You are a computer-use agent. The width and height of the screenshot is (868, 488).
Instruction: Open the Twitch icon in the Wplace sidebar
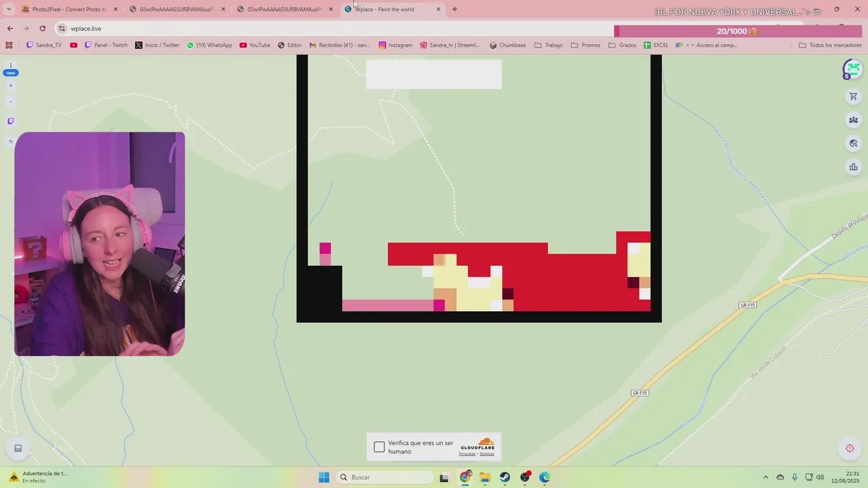click(x=10, y=121)
